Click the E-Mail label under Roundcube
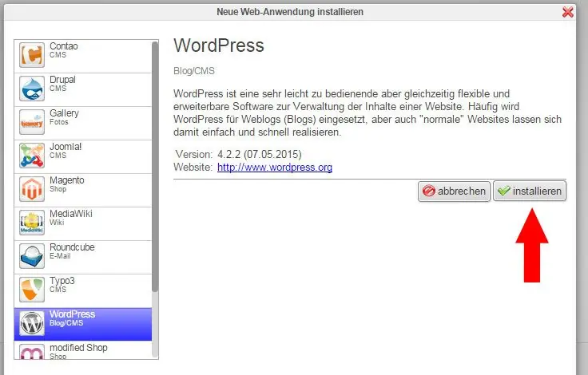This screenshot has width=588, height=375. point(60,256)
